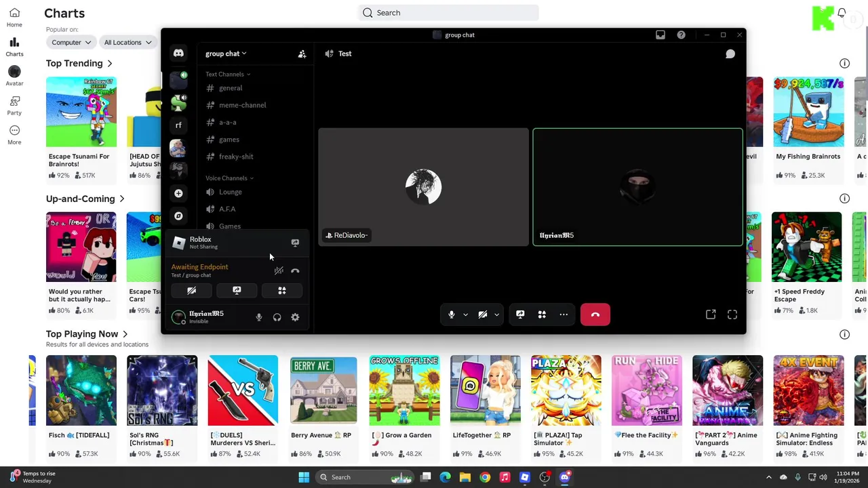Expand Up-and-Coming section arrow
The height and width of the screenshot is (488, 868).
[x=121, y=199]
